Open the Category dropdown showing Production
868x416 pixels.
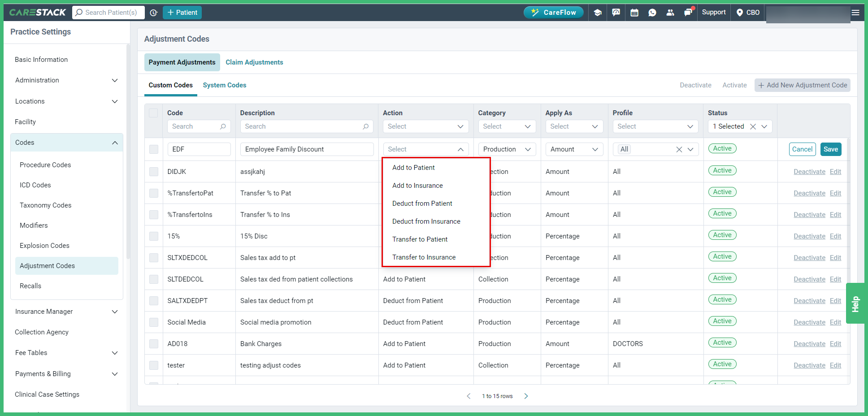click(x=507, y=149)
